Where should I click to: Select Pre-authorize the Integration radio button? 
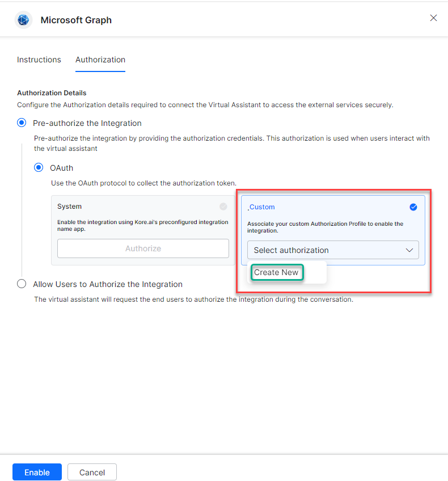click(x=22, y=123)
